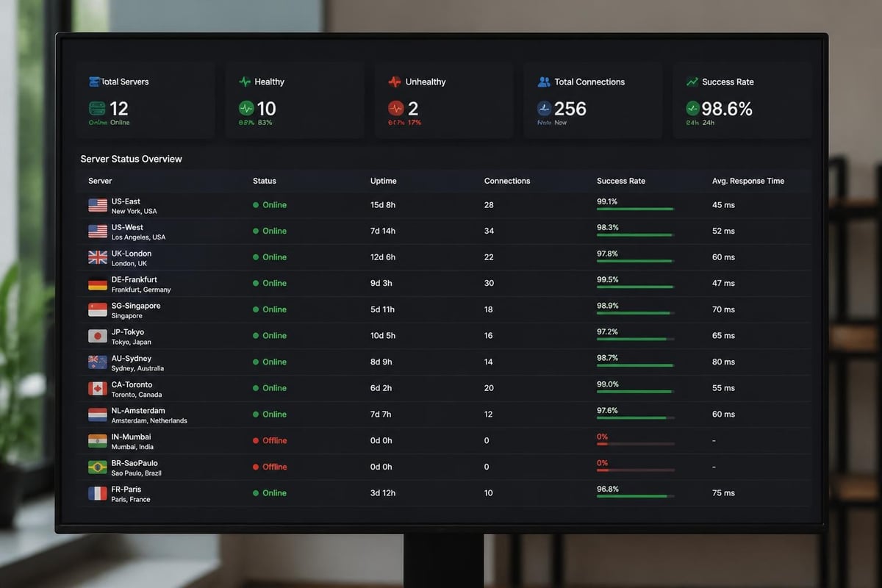Click the Server column header
The image size is (882, 588).
click(x=100, y=181)
